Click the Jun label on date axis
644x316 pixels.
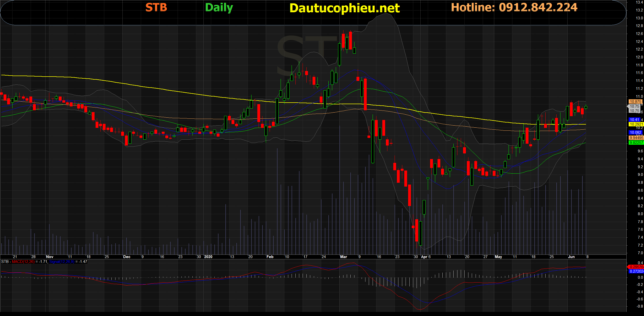coord(571,257)
